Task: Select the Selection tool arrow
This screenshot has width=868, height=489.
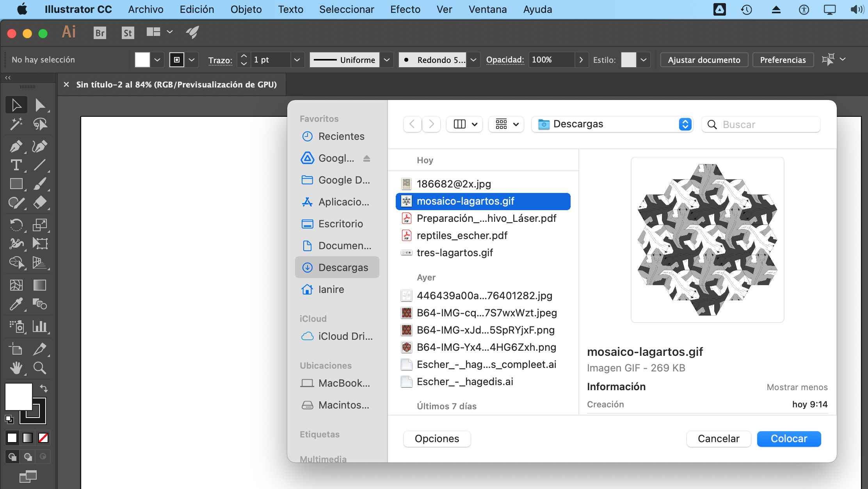Action: [x=16, y=105]
